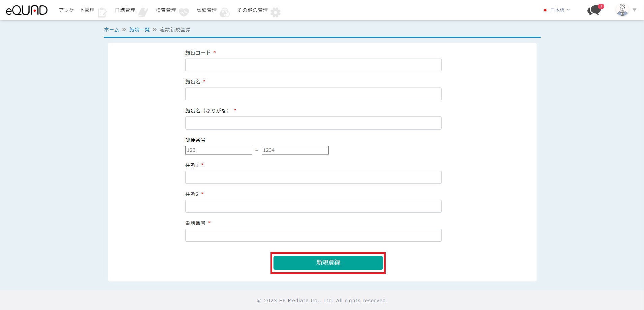The image size is (644, 310).
Task: Expand the user menu arrow
Action: coord(635,10)
